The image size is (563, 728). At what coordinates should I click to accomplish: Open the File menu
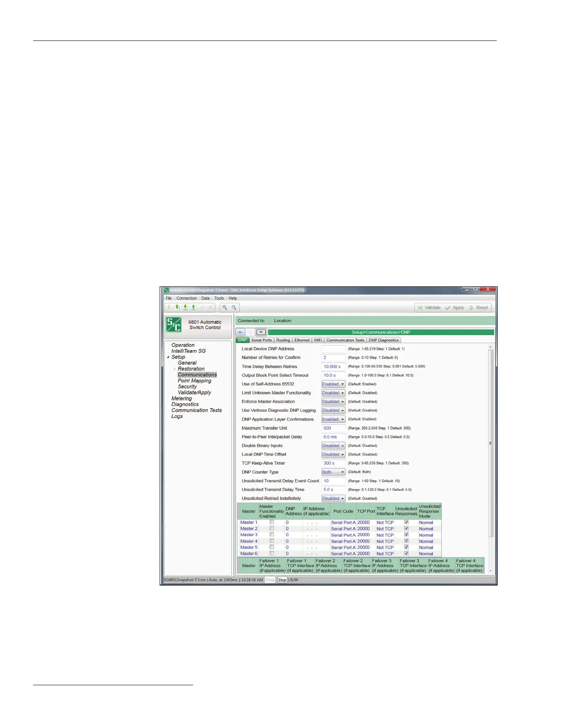click(x=169, y=298)
